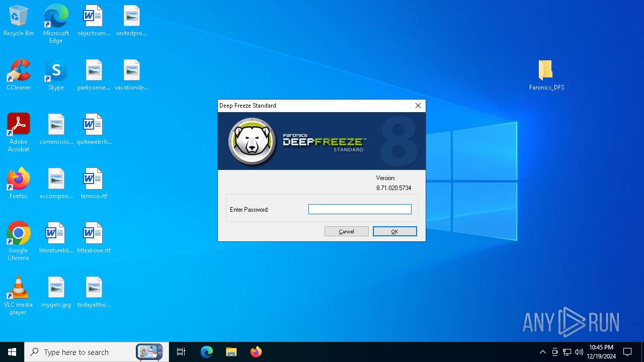Show hidden system tray icons

point(542,352)
